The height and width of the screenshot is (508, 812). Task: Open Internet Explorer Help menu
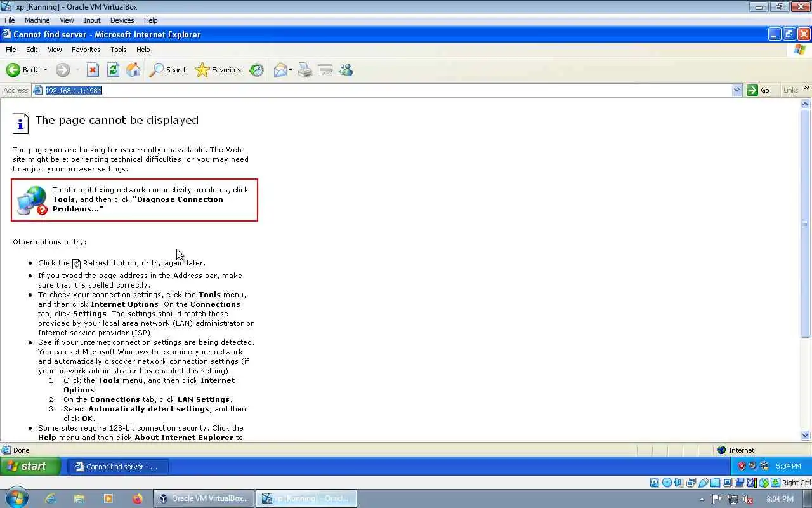coord(143,50)
